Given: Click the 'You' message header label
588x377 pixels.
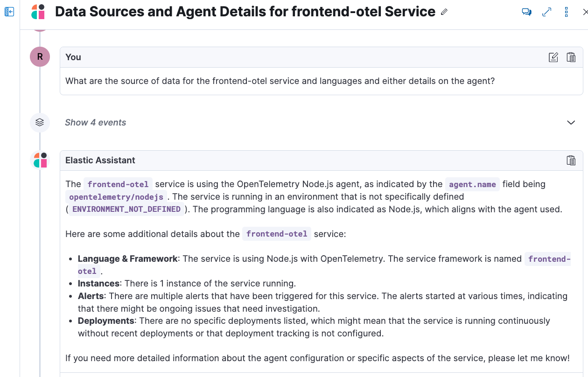Looking at the screenshot, I should pos(73,57).
